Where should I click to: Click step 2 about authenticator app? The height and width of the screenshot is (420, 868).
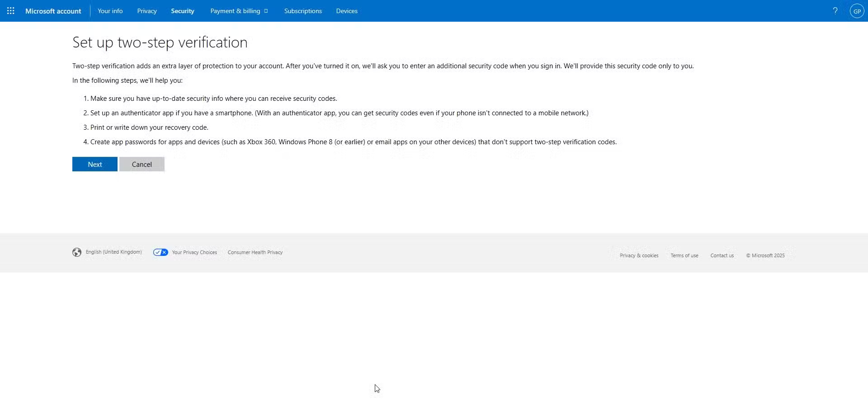pyautogui.click(x=340, y=113)
